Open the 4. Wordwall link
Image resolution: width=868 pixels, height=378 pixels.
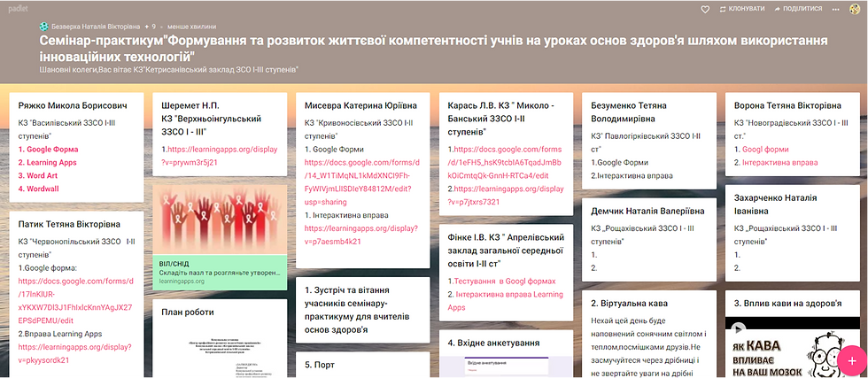[39, 189]
